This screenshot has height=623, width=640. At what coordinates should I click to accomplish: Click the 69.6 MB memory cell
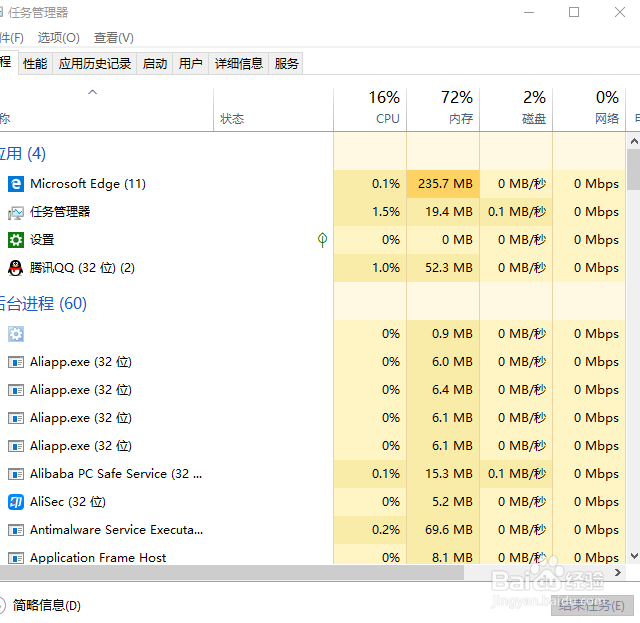443,530
